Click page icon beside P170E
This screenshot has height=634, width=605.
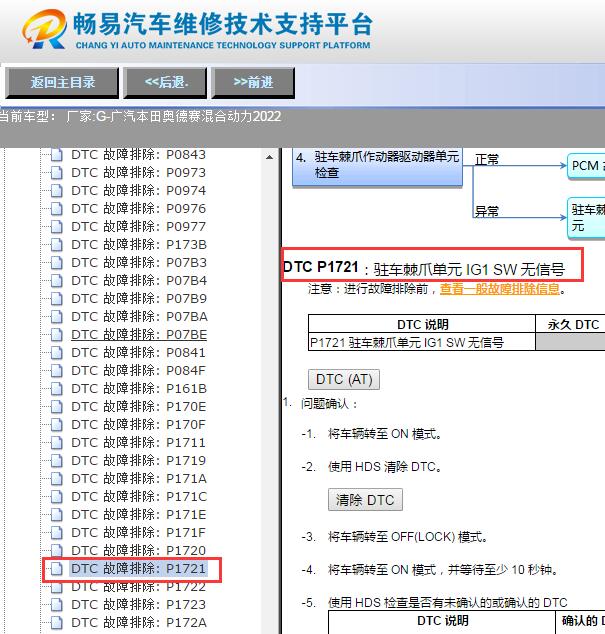pos(57,406)
